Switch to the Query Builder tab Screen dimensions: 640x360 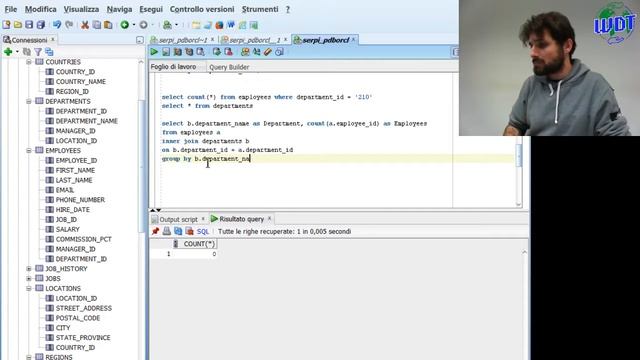(229, 67)
